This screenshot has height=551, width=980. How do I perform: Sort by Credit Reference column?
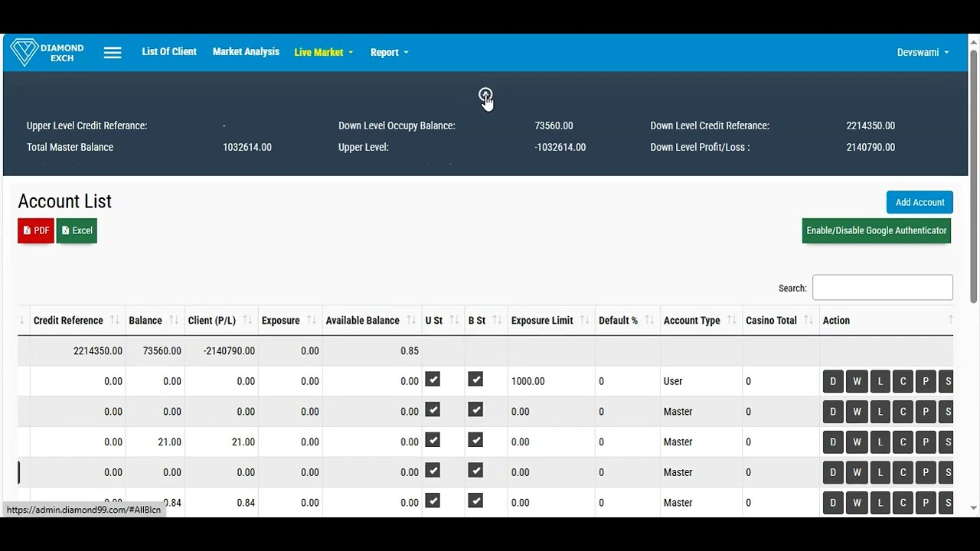77,321
